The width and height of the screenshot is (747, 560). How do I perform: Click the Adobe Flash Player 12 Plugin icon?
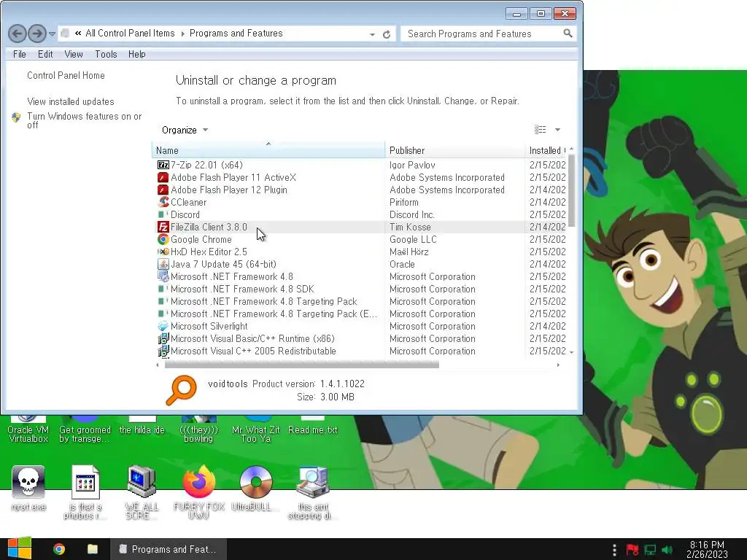tap(163, 190)
